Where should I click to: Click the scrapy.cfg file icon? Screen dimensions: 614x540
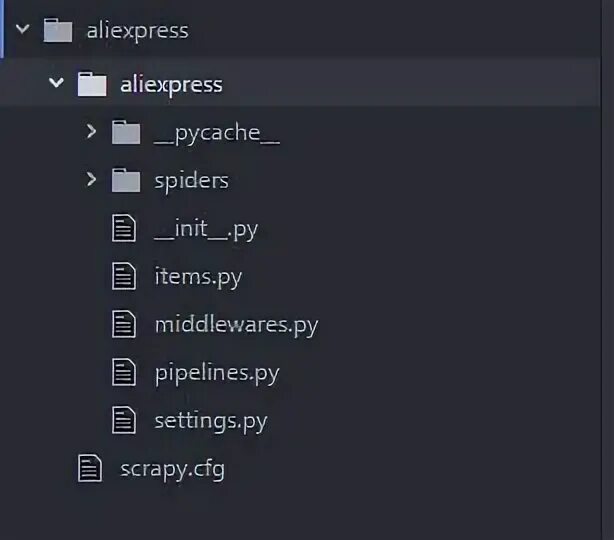(x=90, y=468)
